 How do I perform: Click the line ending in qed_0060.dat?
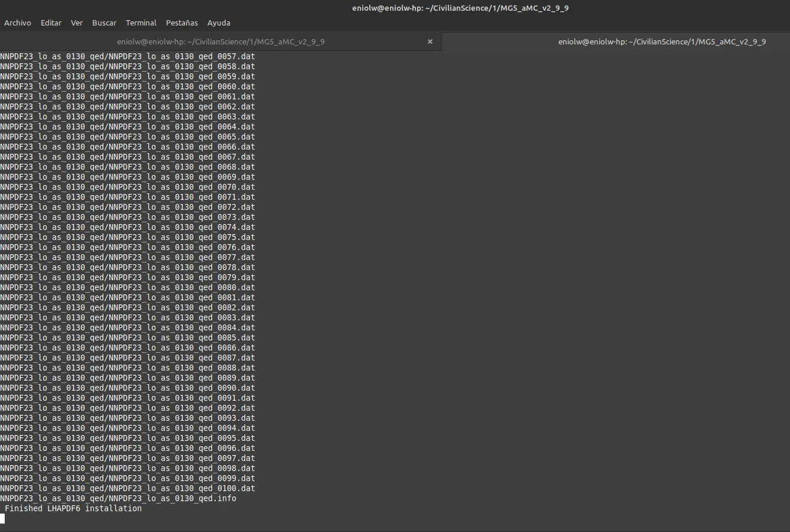pyautogui.click(x=127, y=86)
